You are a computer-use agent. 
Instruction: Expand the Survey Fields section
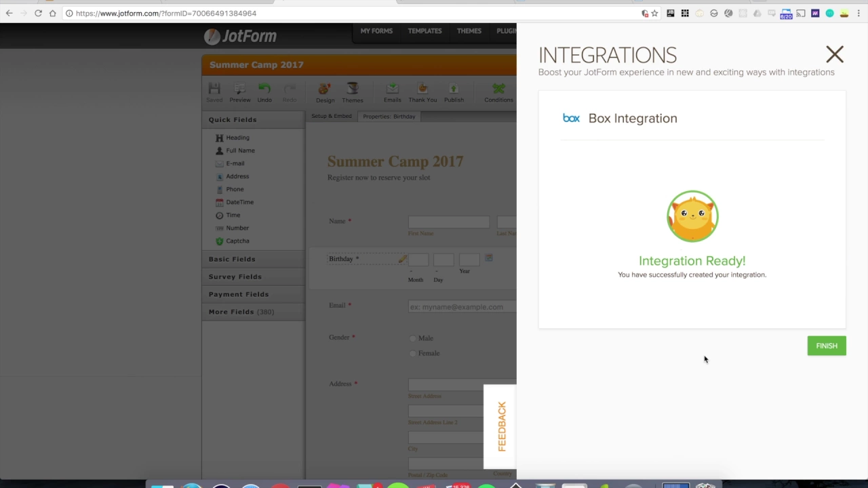[x=253, y=277]
